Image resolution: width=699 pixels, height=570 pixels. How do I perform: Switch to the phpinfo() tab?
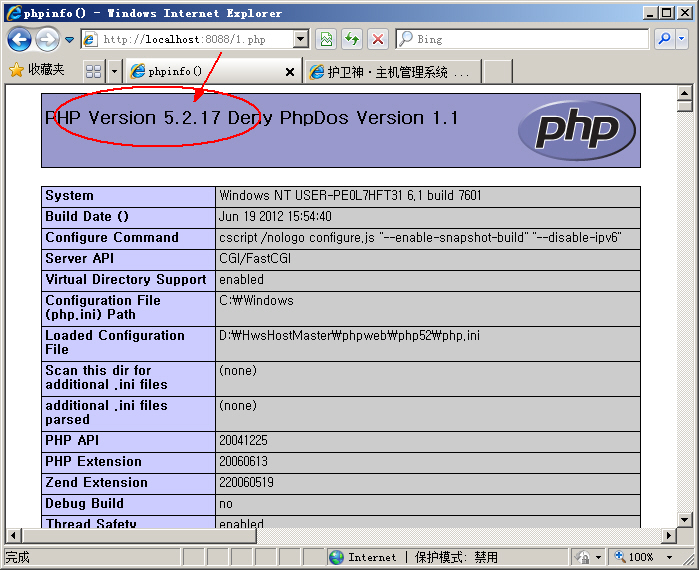(x=205, y=71)
